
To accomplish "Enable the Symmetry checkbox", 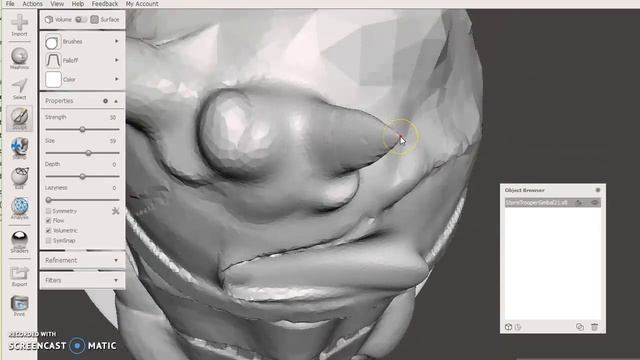I will pyautogui.click(x=48, y=211).
